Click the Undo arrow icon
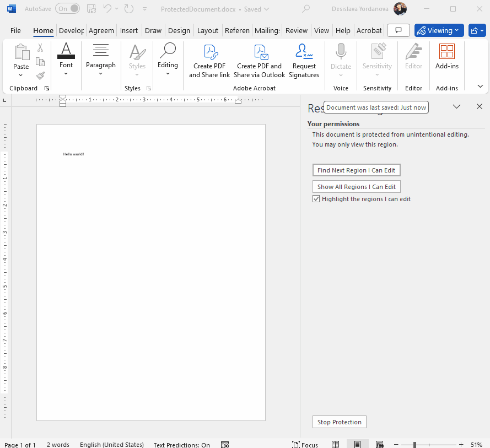Screen dimensions: 490x448 pyautogui.click(x=107, y=9)
